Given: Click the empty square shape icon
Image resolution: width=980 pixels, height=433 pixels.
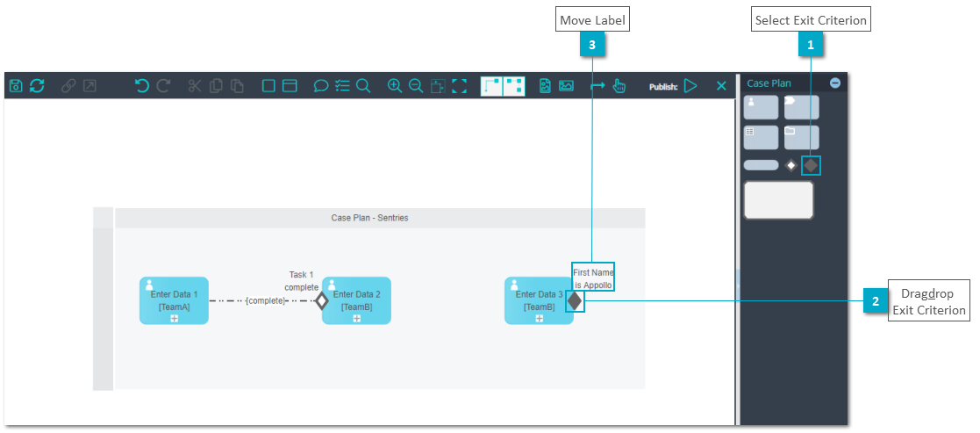Looking at the screenshot, I should (x=268, y=86).
